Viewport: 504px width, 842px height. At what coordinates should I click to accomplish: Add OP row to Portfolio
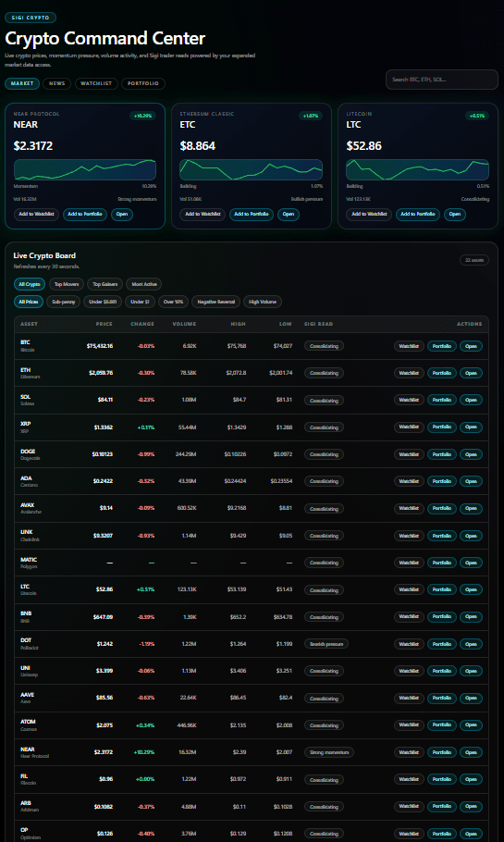pyautogui.click(x=442, y=834)
